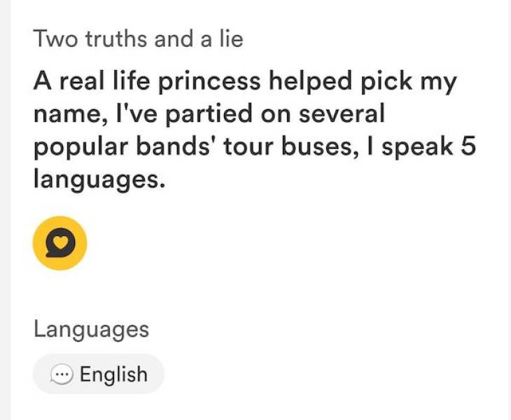Tap the yellow heart reaction icon
Screen dimensions: 511x420
coord(59,243)
